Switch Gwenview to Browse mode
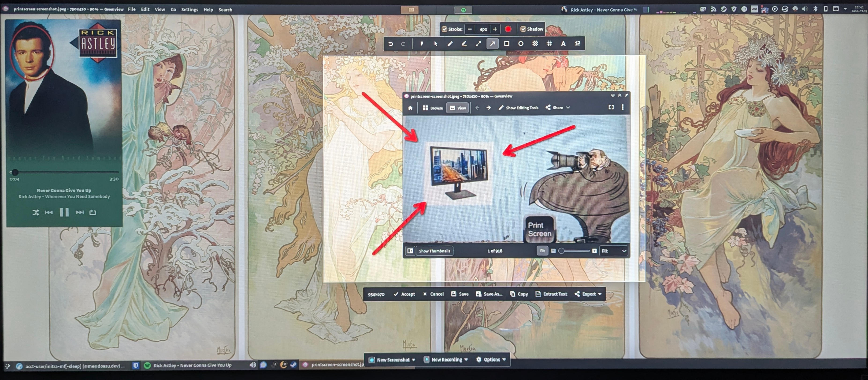Image resolution: width=868 pixels, height=380 pixels. point(433,108)
